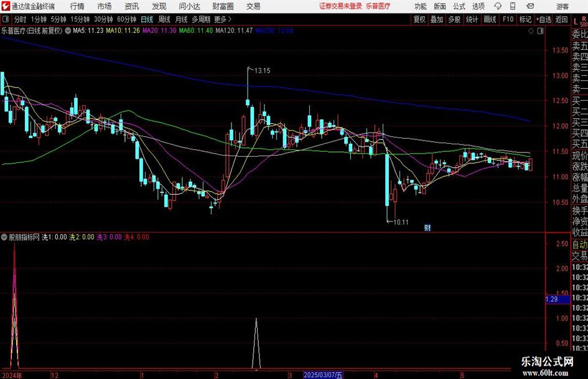
Task: Open the 行情 menu
Action: [77, 6]
